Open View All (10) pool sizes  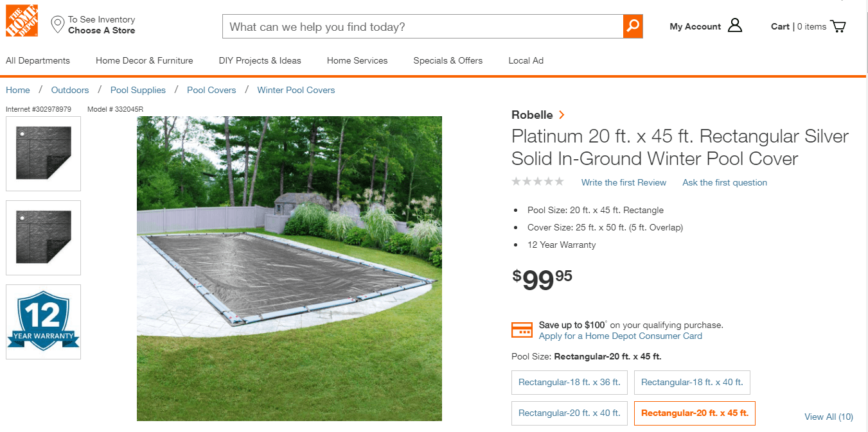(829, 417)
